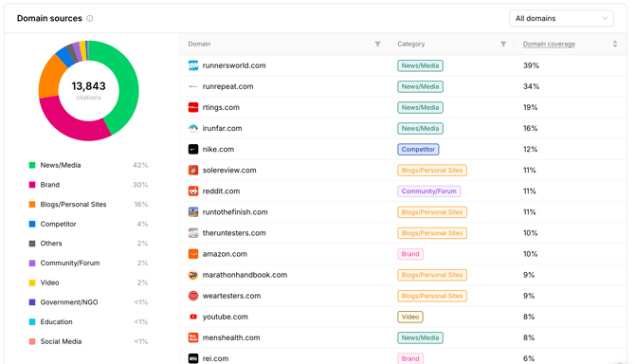Open rtings.com domain link
Viewport: 635px width, 364px height.
(x=221, y=107)
